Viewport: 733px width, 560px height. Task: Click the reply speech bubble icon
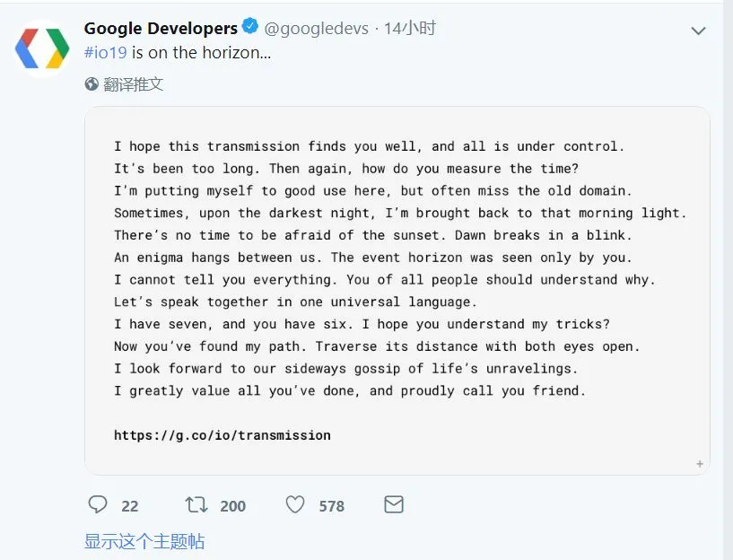point(98,505)
